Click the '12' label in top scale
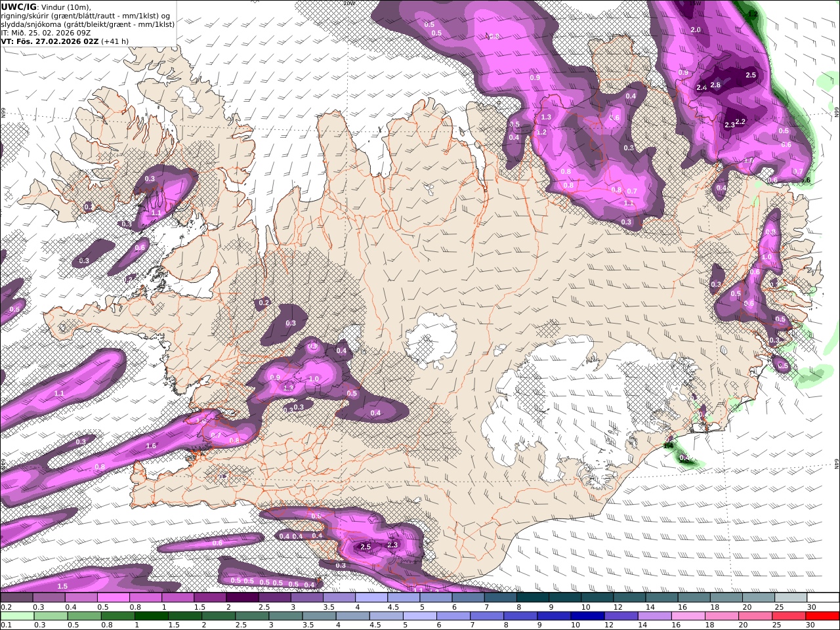 click(x=618, y=607)
